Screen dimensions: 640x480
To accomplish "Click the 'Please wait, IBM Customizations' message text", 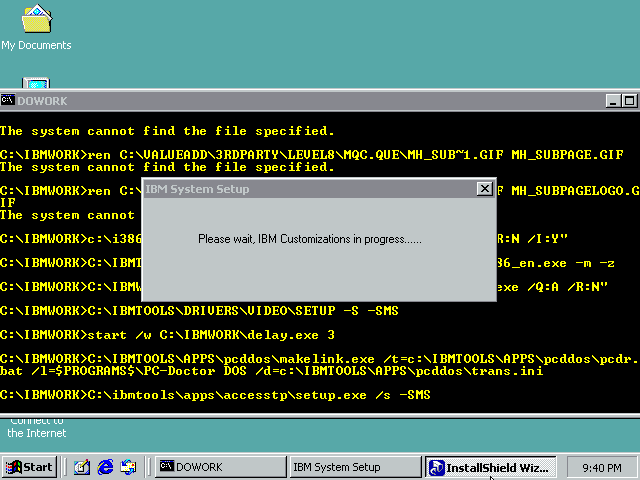I will click(x=310, y=239).
